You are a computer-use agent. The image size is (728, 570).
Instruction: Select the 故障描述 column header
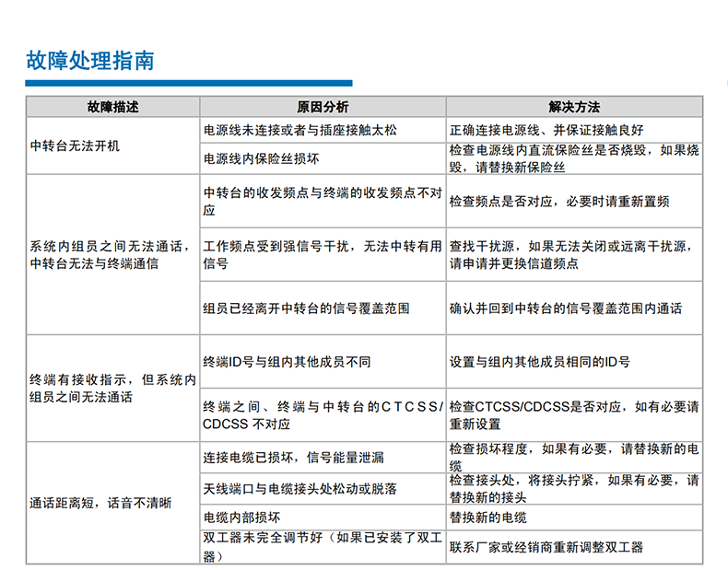pyautogui.click(x=112, y=107)
